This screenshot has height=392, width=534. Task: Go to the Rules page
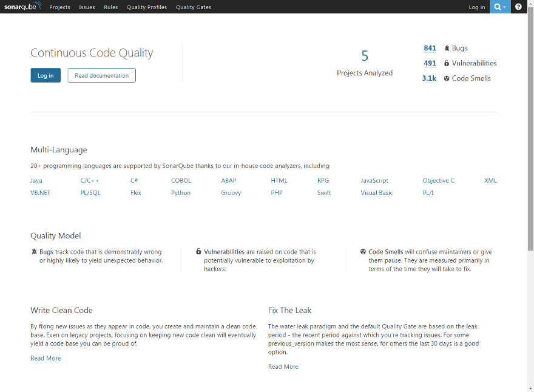point(110,7)
